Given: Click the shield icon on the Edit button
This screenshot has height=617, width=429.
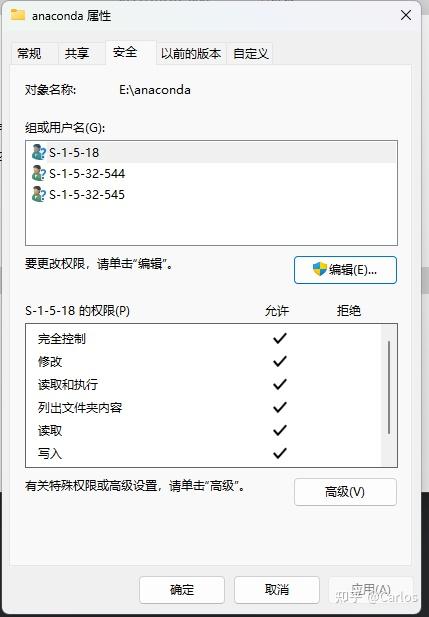Looking at the screenshot, I should (x=320, y=270).
